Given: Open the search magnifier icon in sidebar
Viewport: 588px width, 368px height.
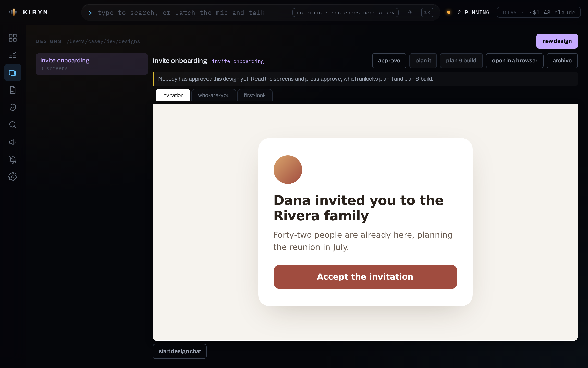Looking at the screenshot, I should point(13,125).
